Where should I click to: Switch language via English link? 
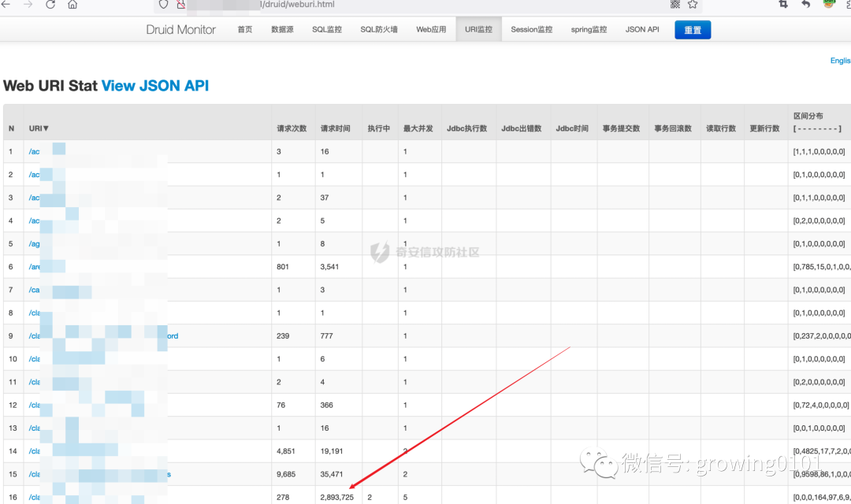(x=840, y=61)
